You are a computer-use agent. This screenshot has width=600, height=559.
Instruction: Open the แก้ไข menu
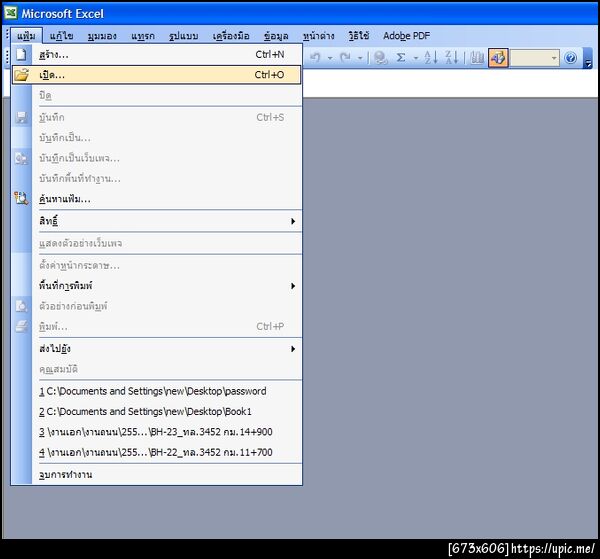(x=61, y=36)
